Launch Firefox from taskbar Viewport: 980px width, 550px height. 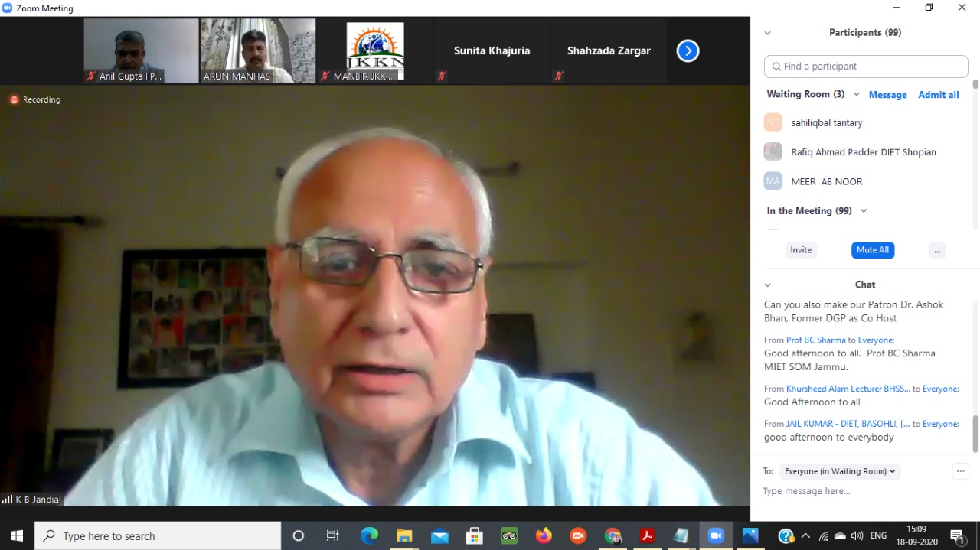544,535
